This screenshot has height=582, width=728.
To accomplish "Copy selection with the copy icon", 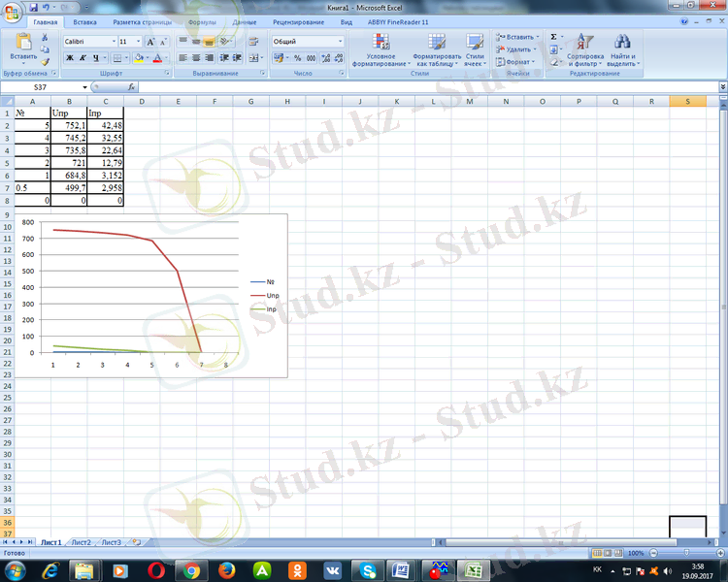I will pyautogui.click(x=45, y=49).
